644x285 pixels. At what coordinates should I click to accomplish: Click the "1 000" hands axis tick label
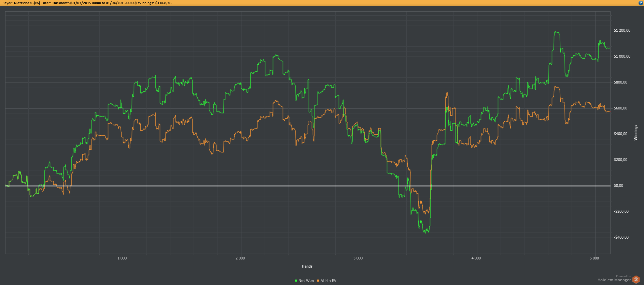(122, 258)
